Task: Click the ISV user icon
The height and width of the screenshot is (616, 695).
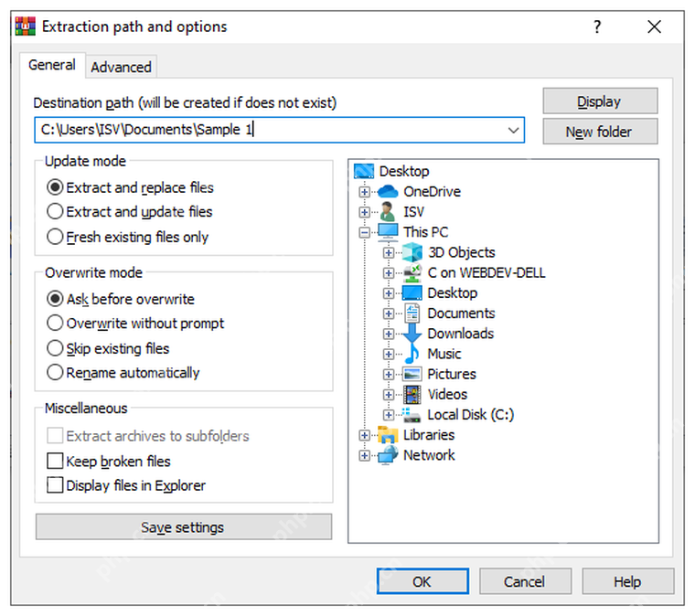Action: pyautogui.click(x=388, y=212)
